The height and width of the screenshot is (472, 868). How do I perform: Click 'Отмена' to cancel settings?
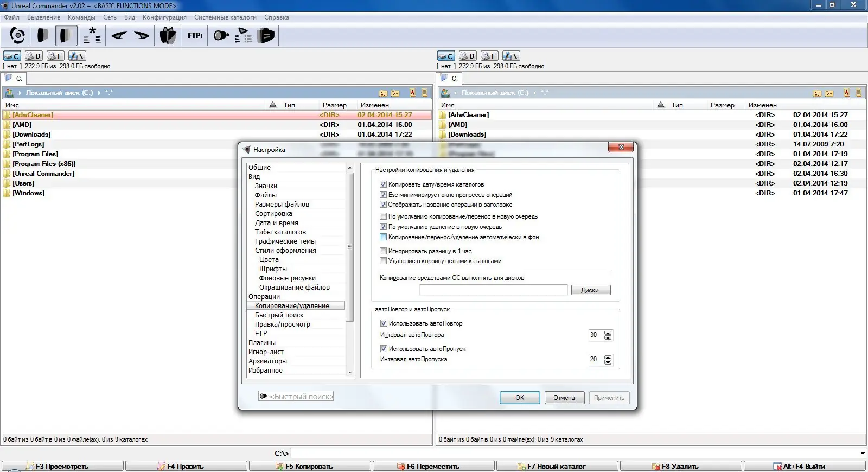coord(564,398)
